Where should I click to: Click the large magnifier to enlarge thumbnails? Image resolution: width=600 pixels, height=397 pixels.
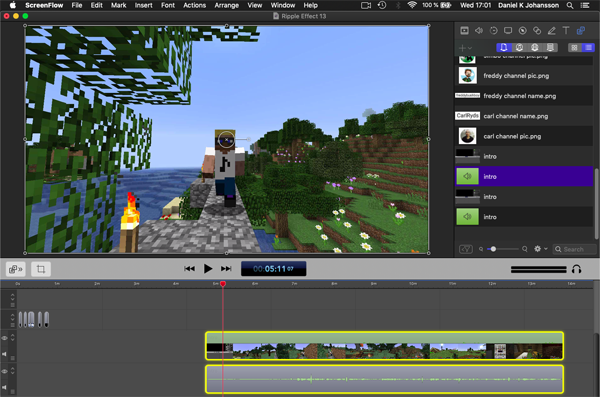coord(525,249)
